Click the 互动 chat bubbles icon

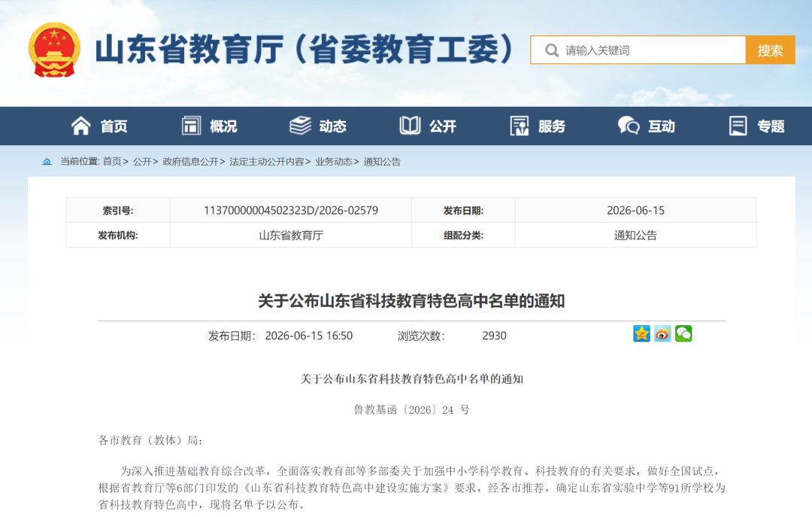[629, 126]
